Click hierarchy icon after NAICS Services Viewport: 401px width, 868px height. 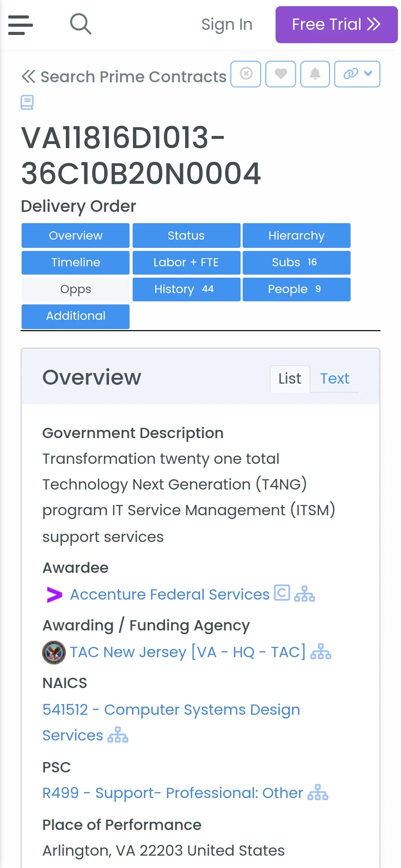tap(118, 735)
